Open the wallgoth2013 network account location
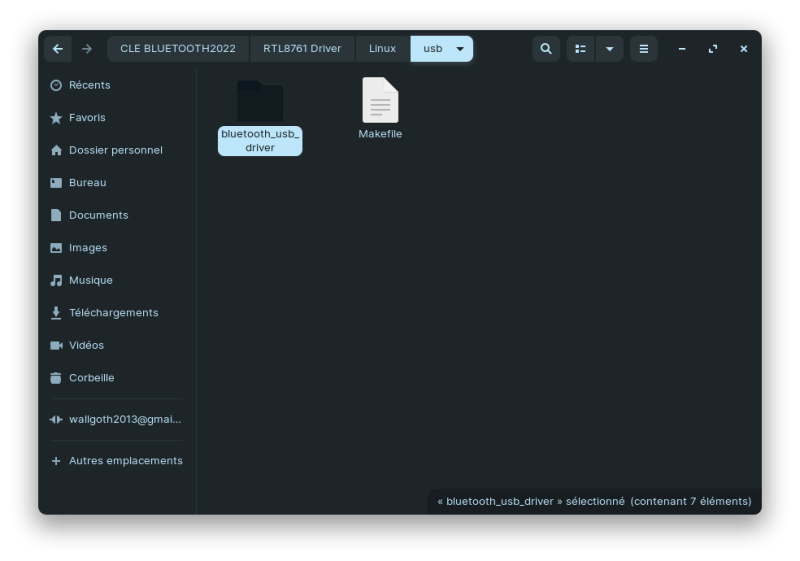 click(x=124, y=420)
